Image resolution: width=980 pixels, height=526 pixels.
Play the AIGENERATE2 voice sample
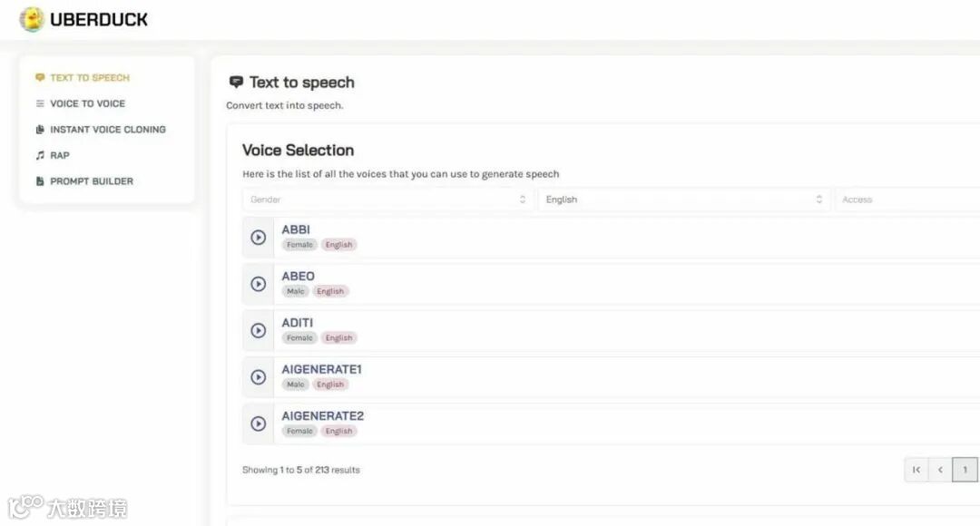pos(259,424)
